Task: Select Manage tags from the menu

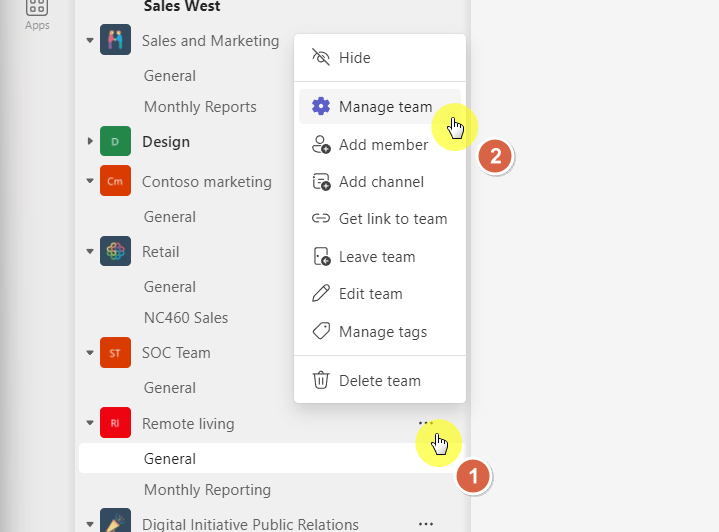Action: point(380,332)
